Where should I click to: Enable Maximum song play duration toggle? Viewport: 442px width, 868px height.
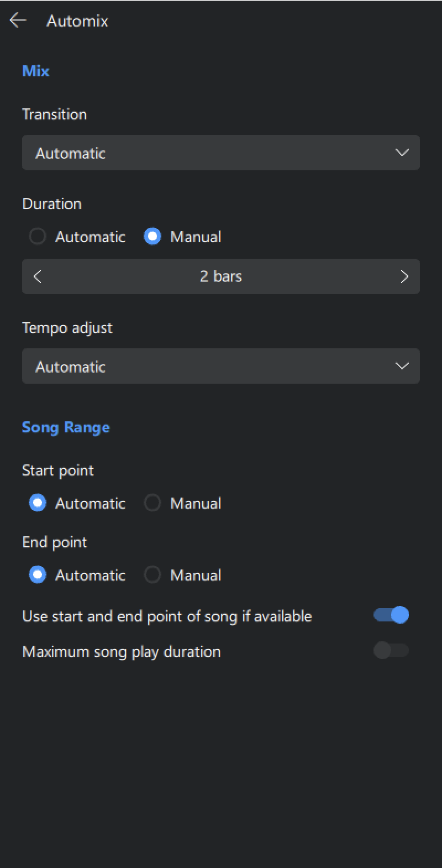tap(391, 650)
